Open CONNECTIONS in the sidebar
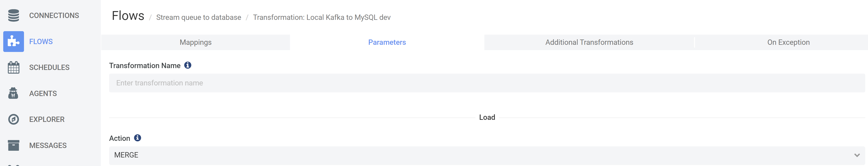868x166 pixels. [54, 15]
